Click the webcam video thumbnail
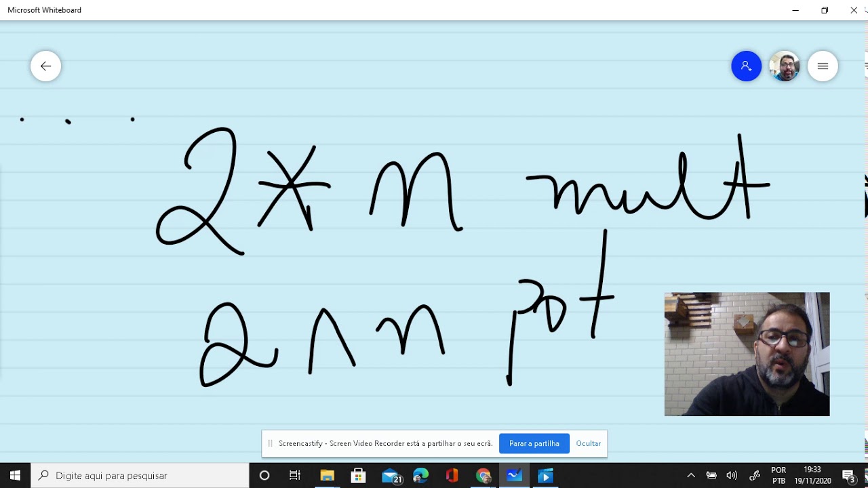Image resolution: width=868 pixels, height=488 pixels. [x=747, y=354]
